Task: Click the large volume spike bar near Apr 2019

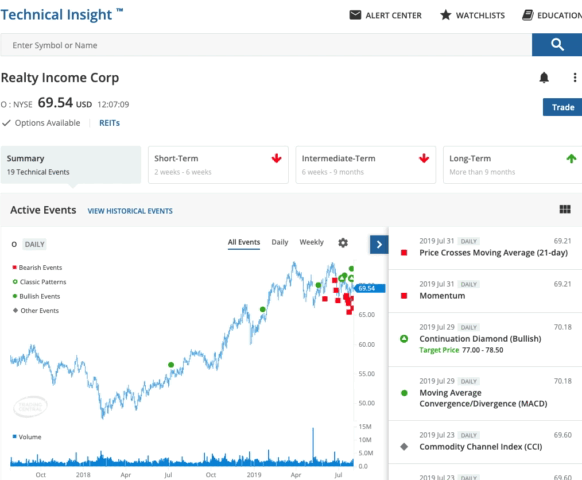Action: click(x=313, y=446)
